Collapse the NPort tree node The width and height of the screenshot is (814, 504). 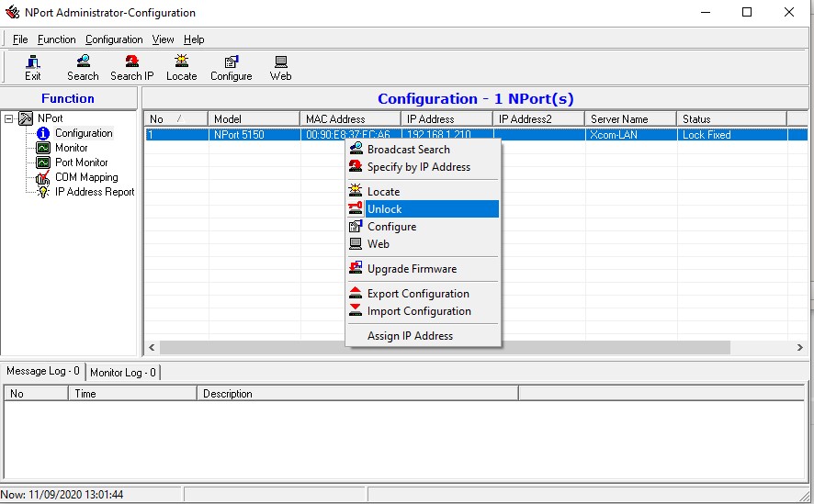pos(10,118)
